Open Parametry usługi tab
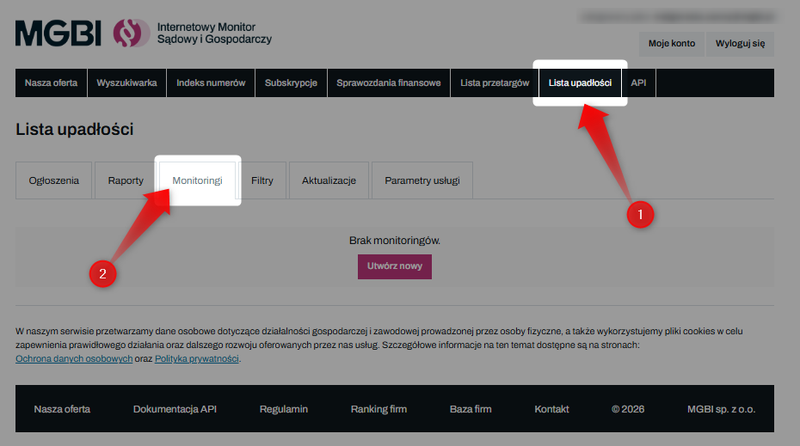Viewport: 800px width, 446px height. click(421, 181)
